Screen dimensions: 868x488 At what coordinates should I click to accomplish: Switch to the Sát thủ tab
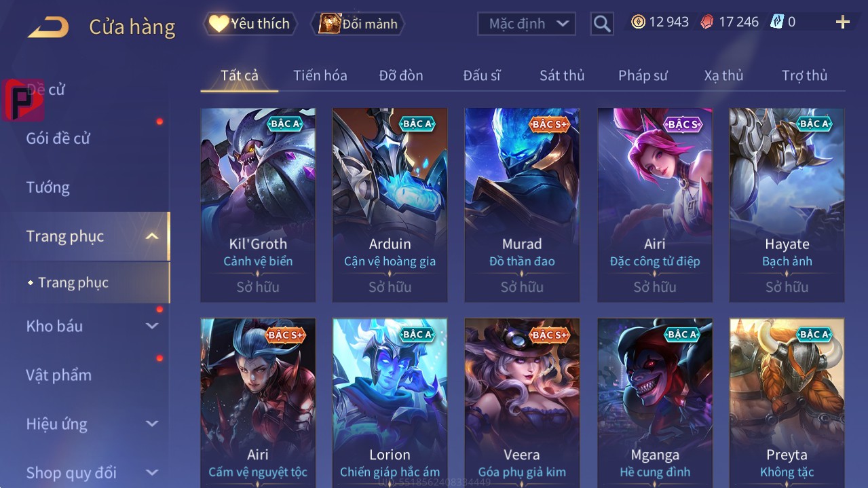pyautogui.click(x=562, y=75)
